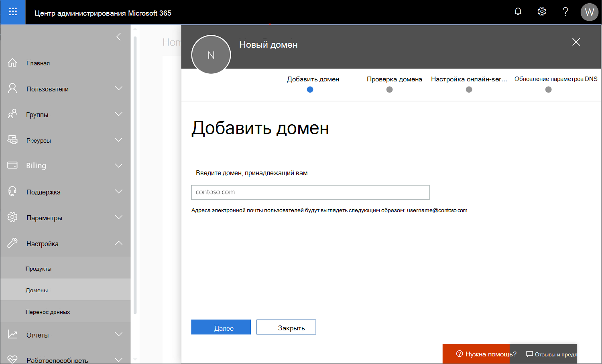This screenshot has width=602, height=364.
Task: Click the Настройка wrench icon
Action: [12, 243]
